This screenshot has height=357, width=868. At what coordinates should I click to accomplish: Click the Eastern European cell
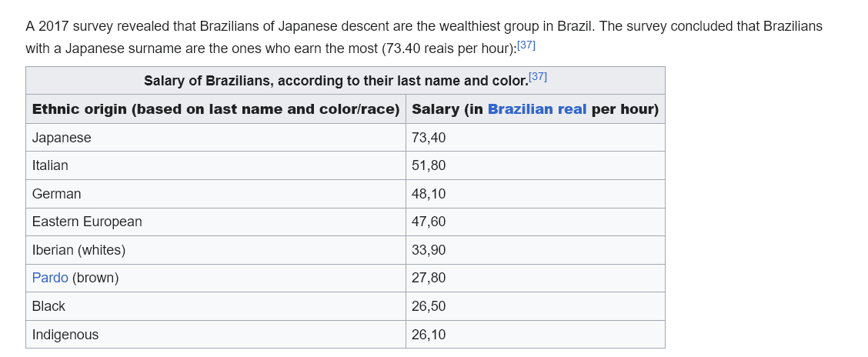pos(87,222)
